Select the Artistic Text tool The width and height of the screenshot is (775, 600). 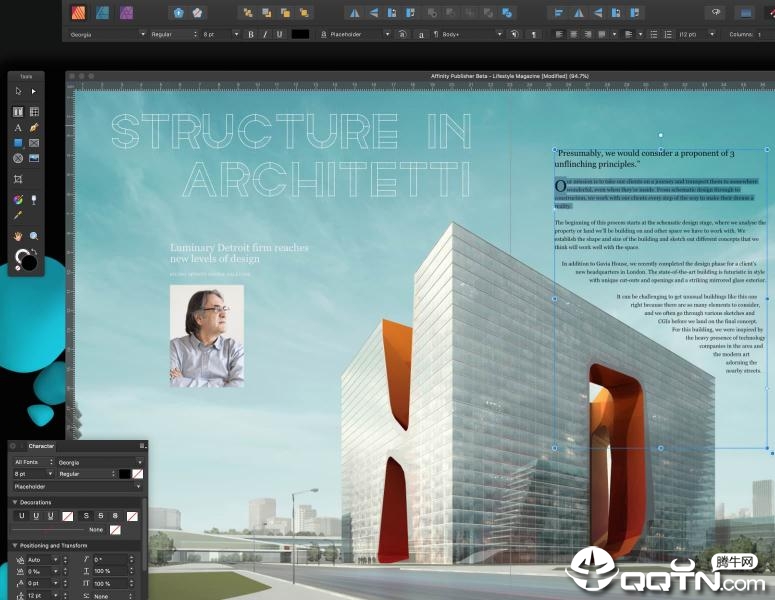tap(18, 128)
